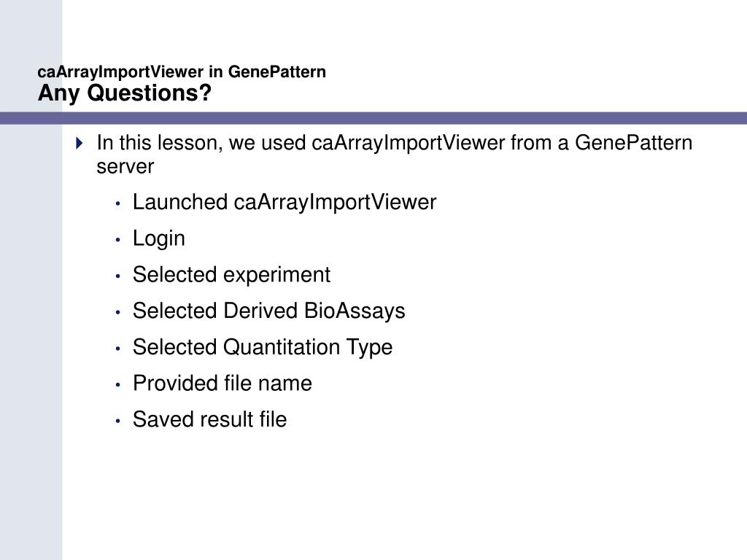Image resolution: width=747 pixels, height=560 pixels.
Task: Click the 'In this lesson' sentence text
Action: [x=395, y=155]
